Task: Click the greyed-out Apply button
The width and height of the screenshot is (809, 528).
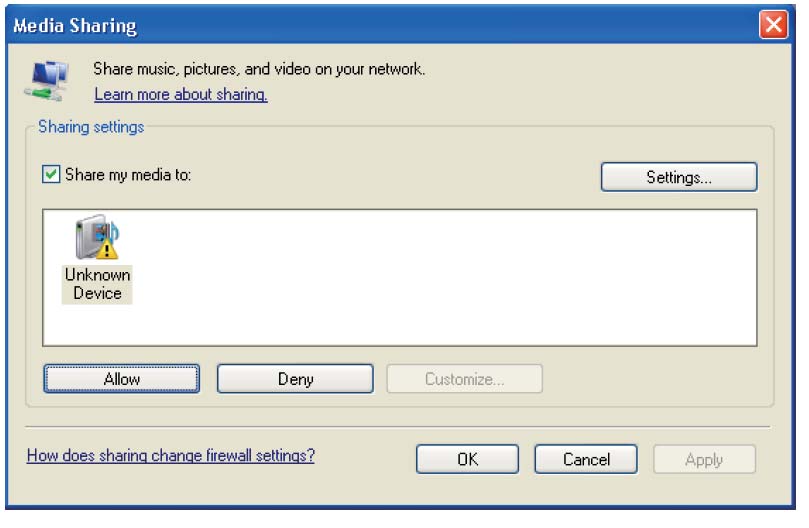Action: click(704, 459)
